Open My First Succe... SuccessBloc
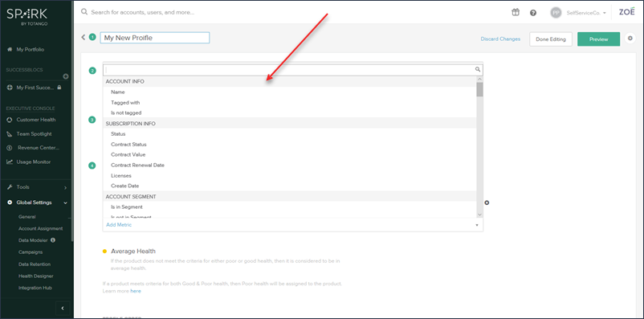The height and width of the screenshot is (319, 644). [x=34, y=88]
